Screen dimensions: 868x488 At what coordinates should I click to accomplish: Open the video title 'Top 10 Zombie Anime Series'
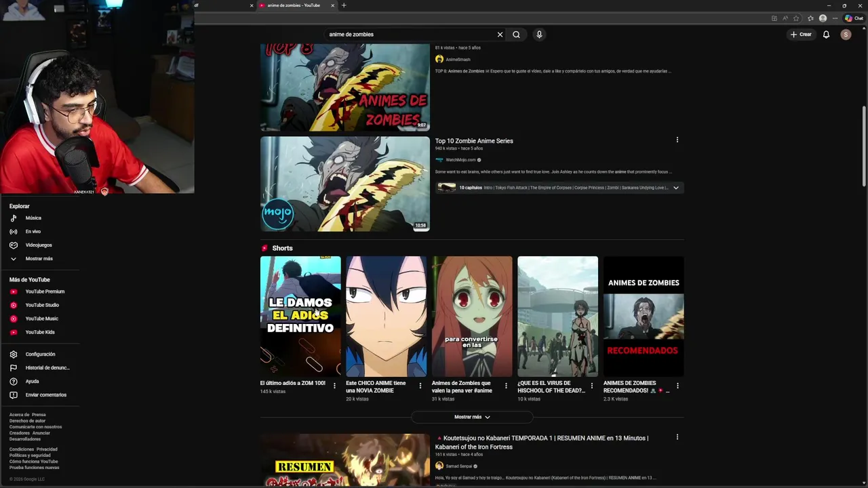coord(474,141)
